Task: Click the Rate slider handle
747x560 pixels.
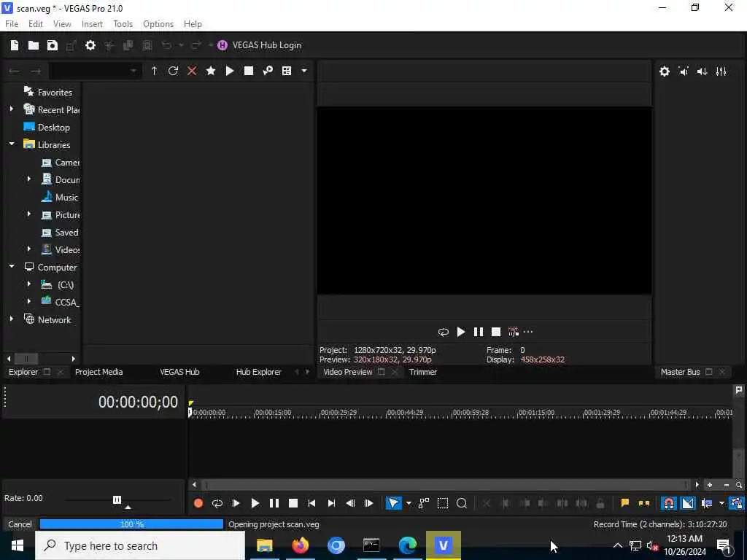Action: coord(117,499)
